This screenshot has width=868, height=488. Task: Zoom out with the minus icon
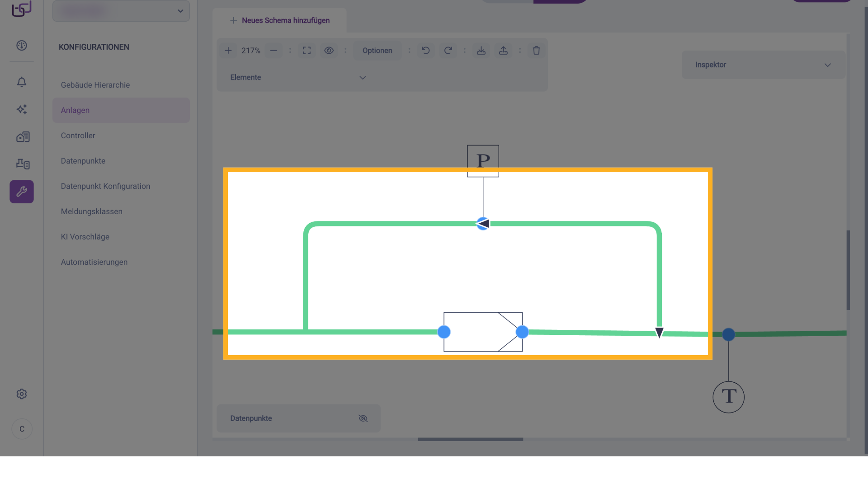point(274,51)
